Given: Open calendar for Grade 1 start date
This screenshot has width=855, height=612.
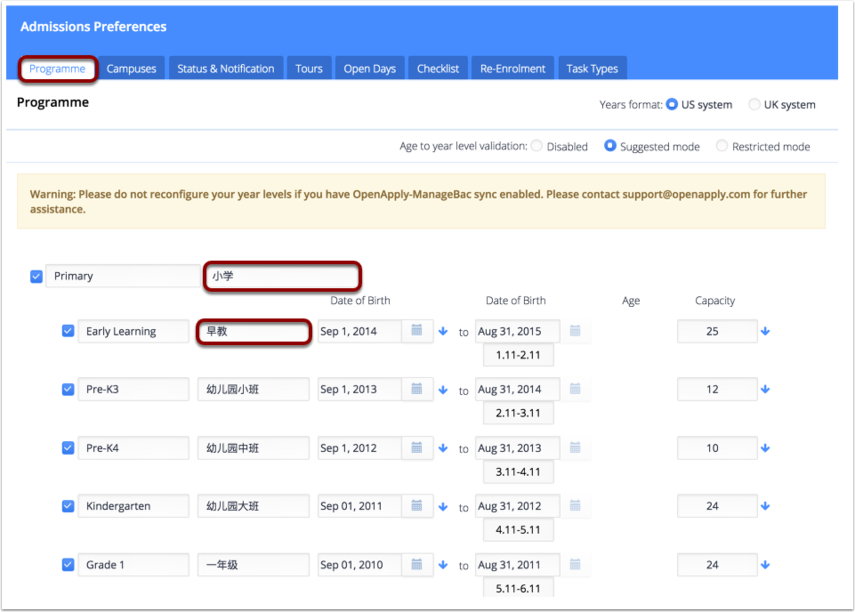Looking at the screenshot, I should pos(417,565).
